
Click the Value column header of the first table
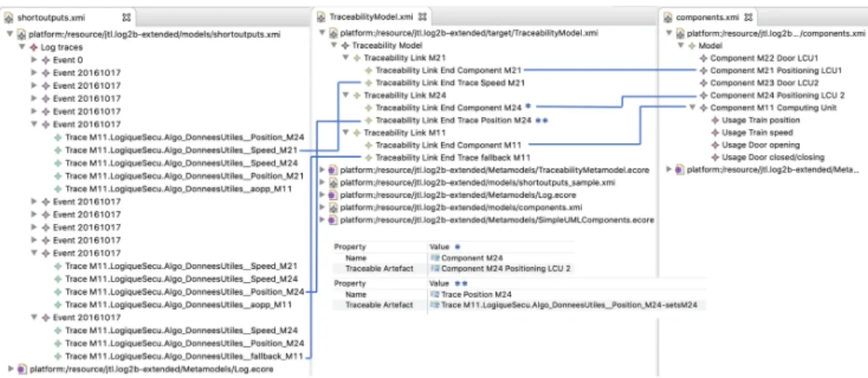440,247
